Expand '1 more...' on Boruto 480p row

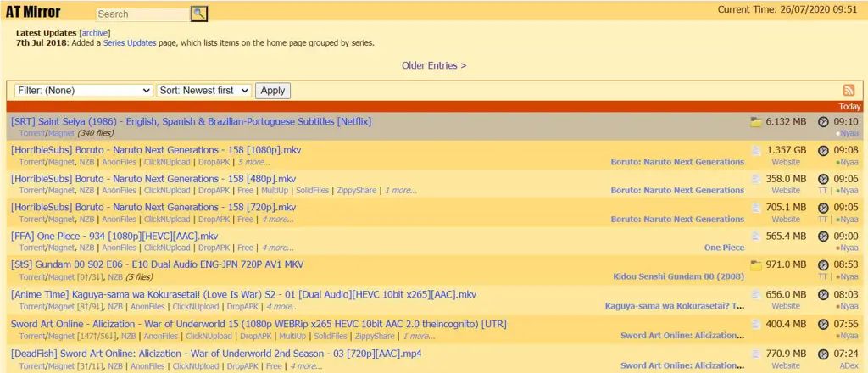[401, 191]
